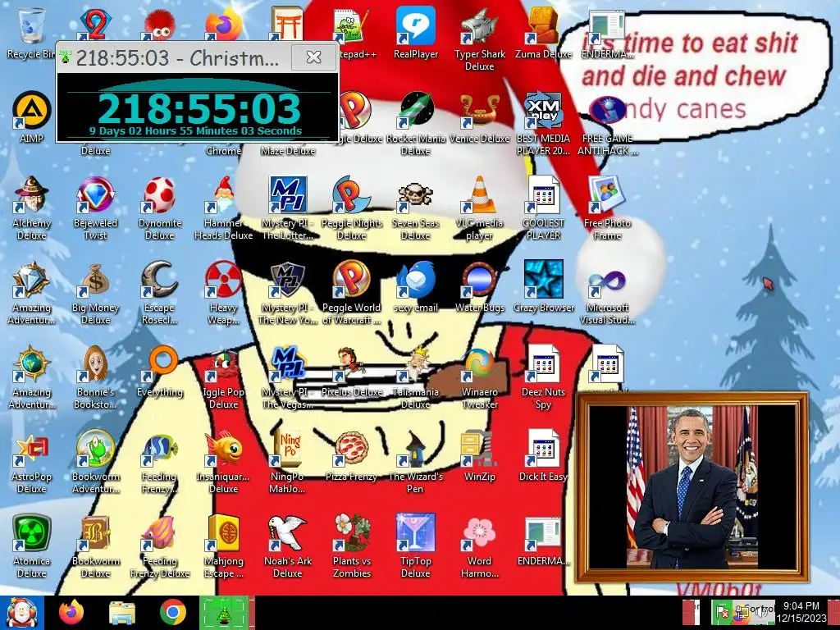The width and height of the screenshot is (840, 630).
Task: Launch VLC media player icon
Action: (479, 208)
